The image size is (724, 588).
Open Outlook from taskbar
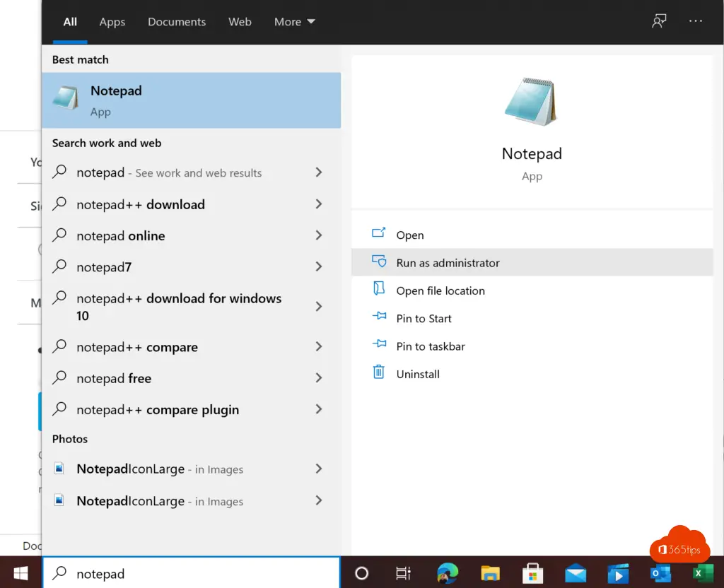660,574
